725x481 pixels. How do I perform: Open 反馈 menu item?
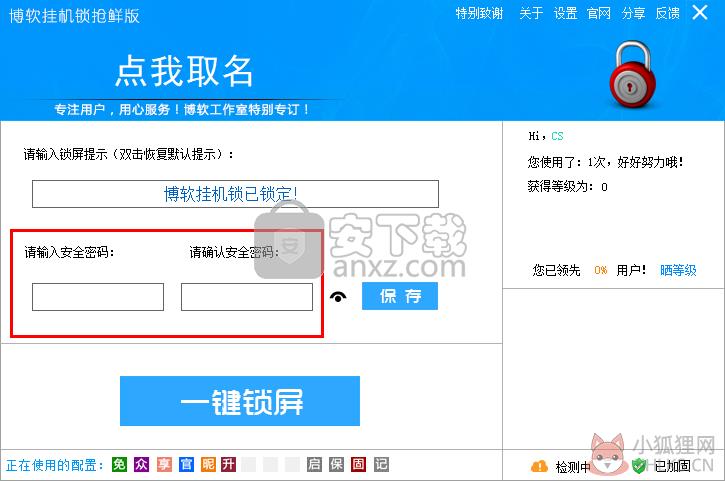tap(668, 13)
